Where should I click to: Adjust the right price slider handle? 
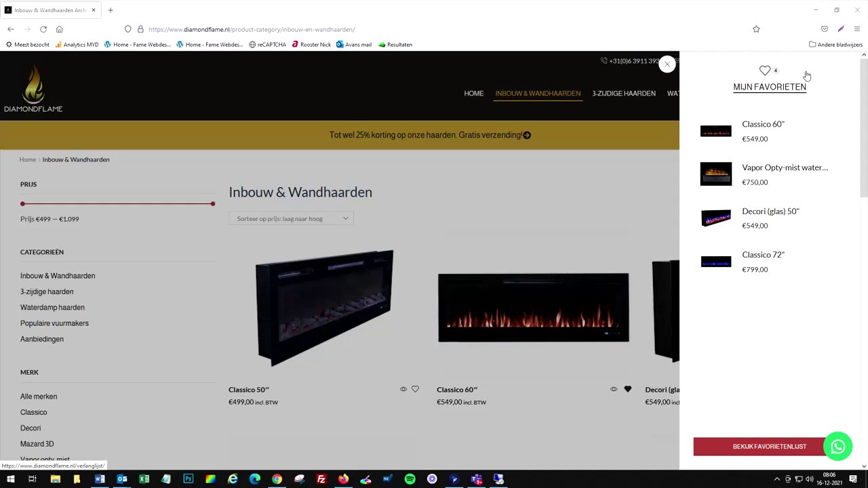[213, 204]
